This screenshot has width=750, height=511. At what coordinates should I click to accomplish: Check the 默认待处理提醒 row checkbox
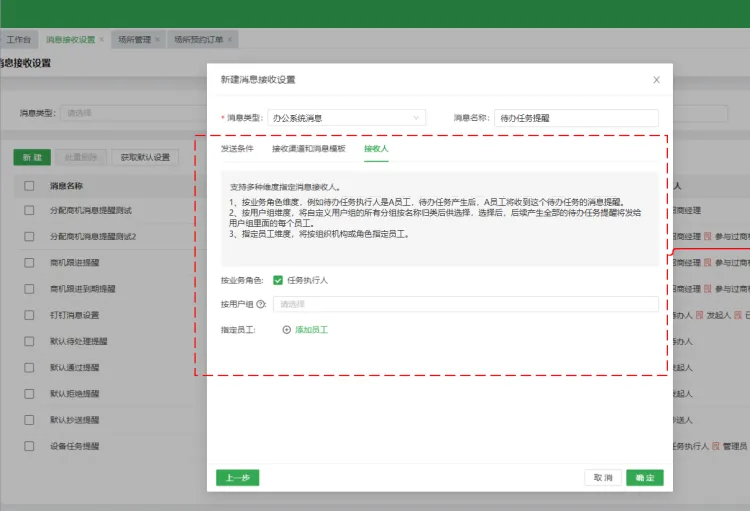coord(29,341)
